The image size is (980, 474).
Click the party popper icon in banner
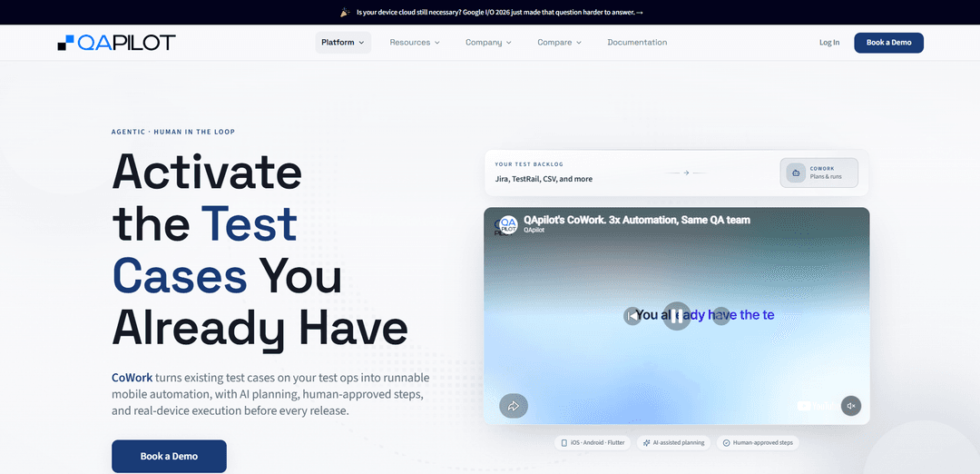(x=345, y=12)
